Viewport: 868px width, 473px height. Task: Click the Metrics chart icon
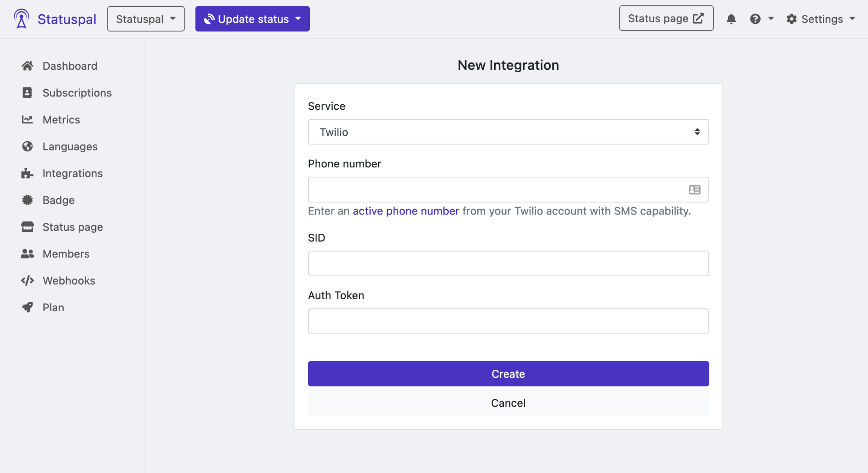pos(27,119)
